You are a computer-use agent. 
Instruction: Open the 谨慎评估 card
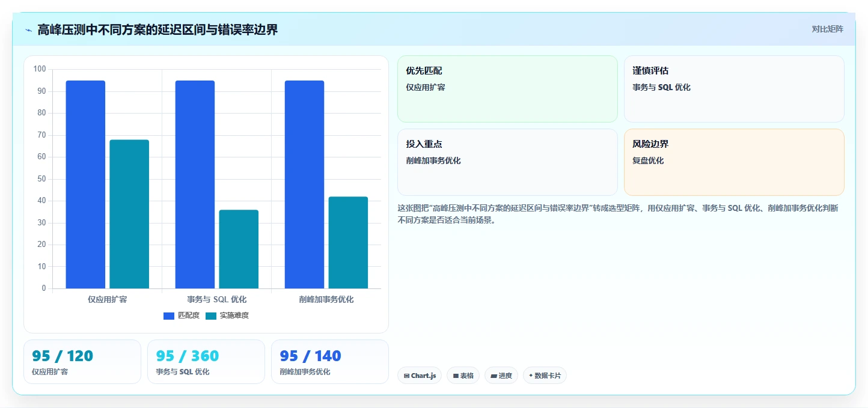[734, 89]
